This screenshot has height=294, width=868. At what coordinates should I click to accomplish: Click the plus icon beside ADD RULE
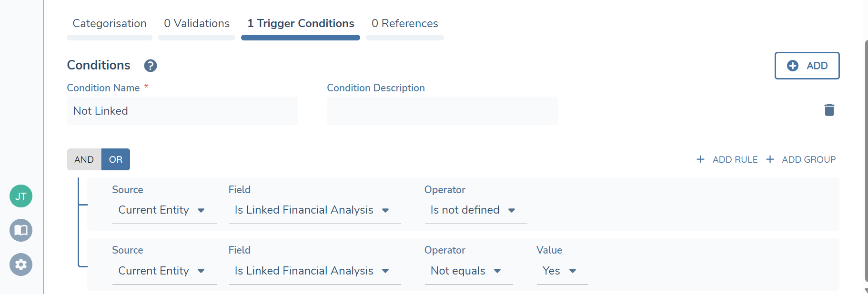(700, 159)
